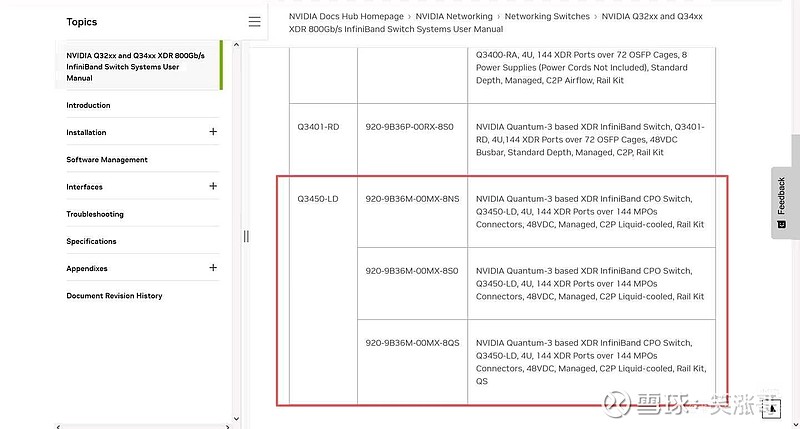
Task: Select the Interfaces topic label
Action: [x=84, y=187]
